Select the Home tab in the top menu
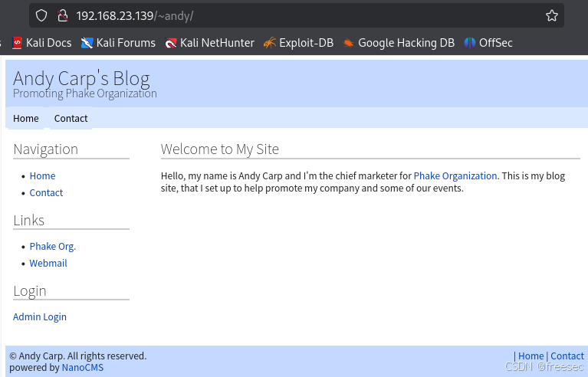The image size is (588, 377). [x=26, y=119]
